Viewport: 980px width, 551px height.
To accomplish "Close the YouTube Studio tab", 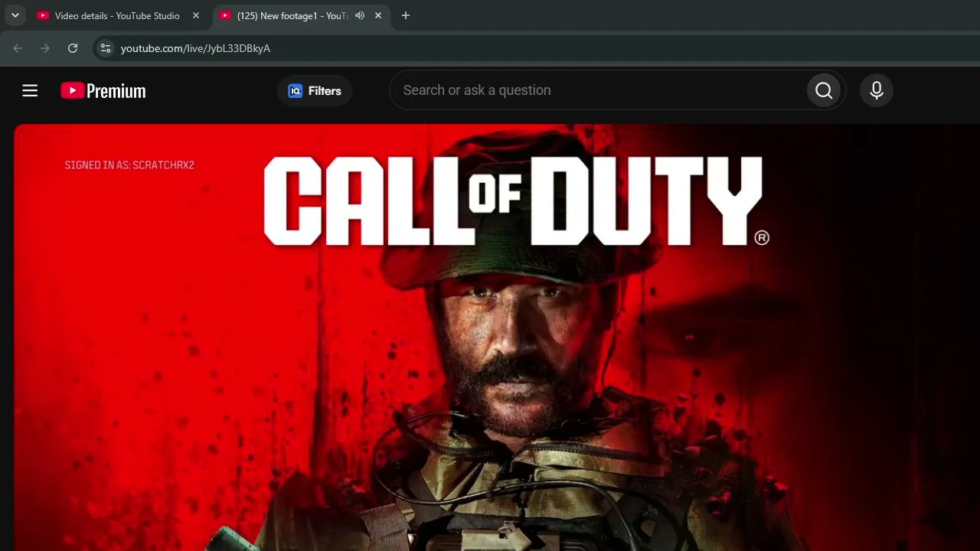I will [x=196, y=15].
